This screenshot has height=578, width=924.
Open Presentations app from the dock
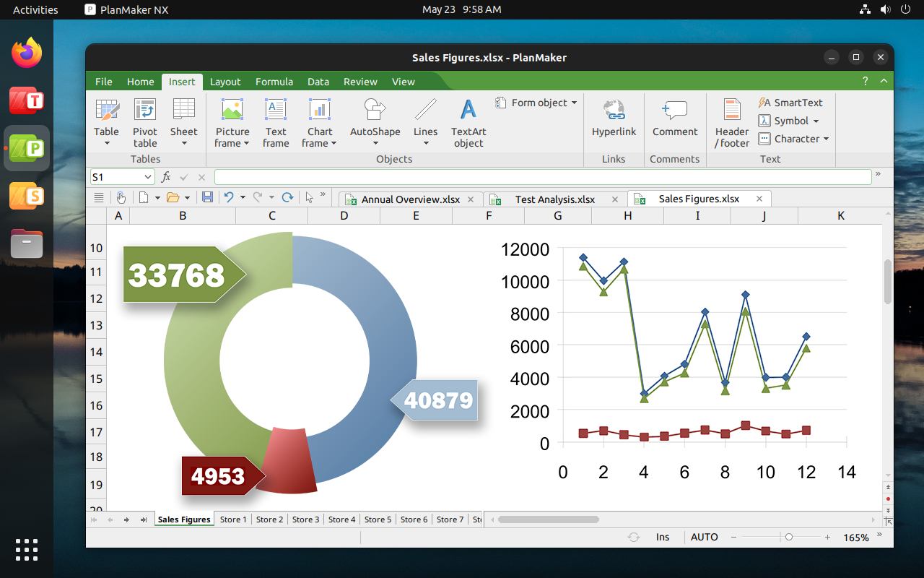(x=27, y=196)
